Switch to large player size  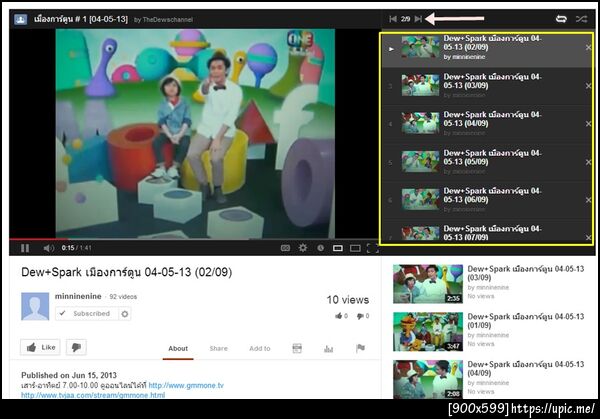click(x=355, y=248)
